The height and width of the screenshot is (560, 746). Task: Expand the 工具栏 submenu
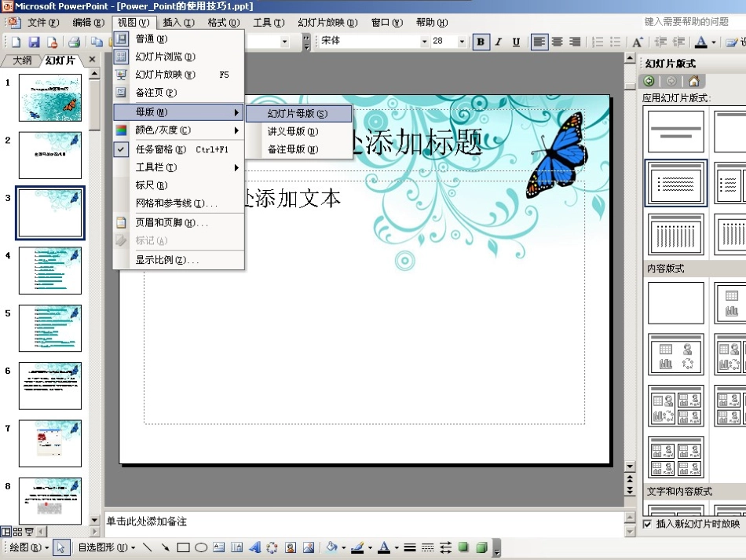pos(178,167)
